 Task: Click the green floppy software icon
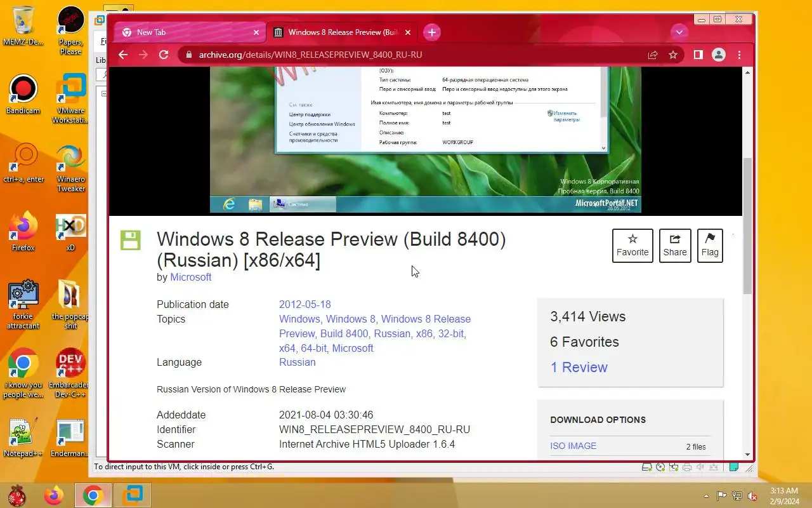(x=131, y=241)
